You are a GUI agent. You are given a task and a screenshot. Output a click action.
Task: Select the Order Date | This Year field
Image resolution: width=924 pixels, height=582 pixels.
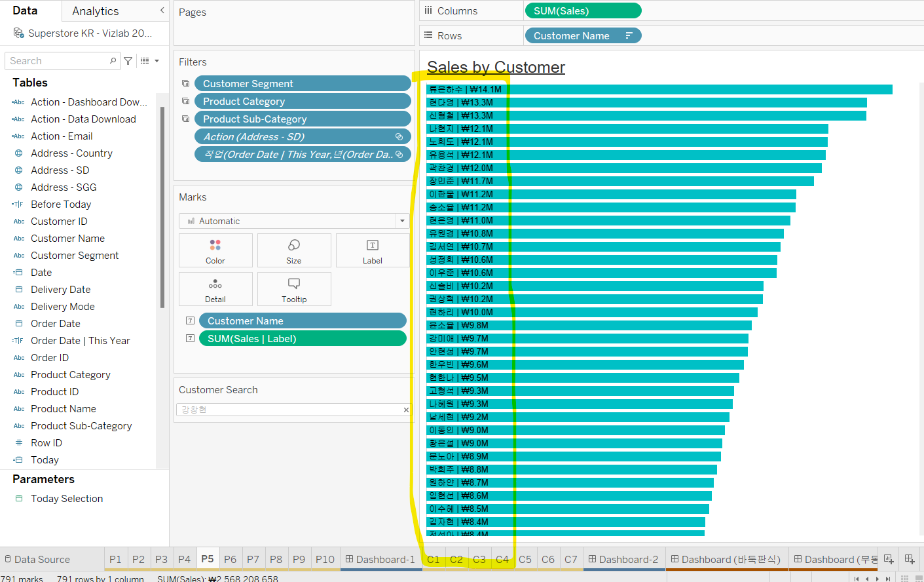[80, 341]
